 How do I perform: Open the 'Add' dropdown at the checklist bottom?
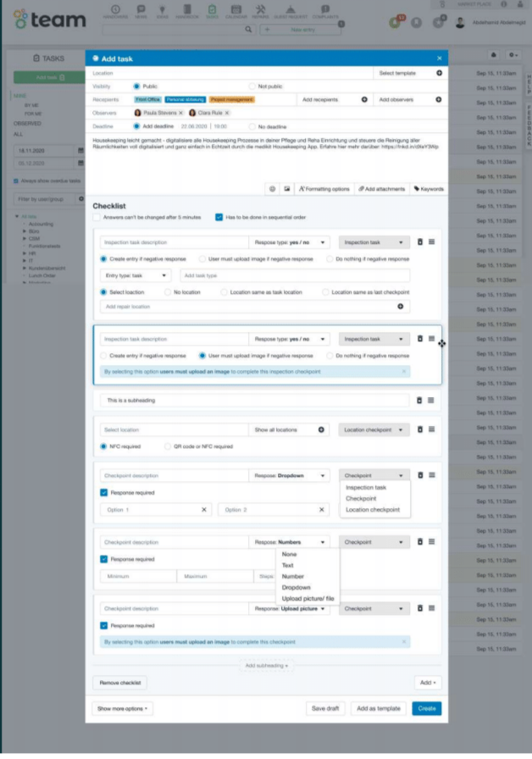click(x=428, y=683)
